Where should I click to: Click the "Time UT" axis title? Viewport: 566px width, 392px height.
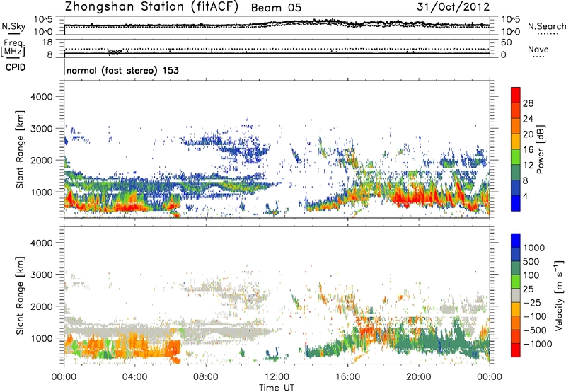point(277,388)
